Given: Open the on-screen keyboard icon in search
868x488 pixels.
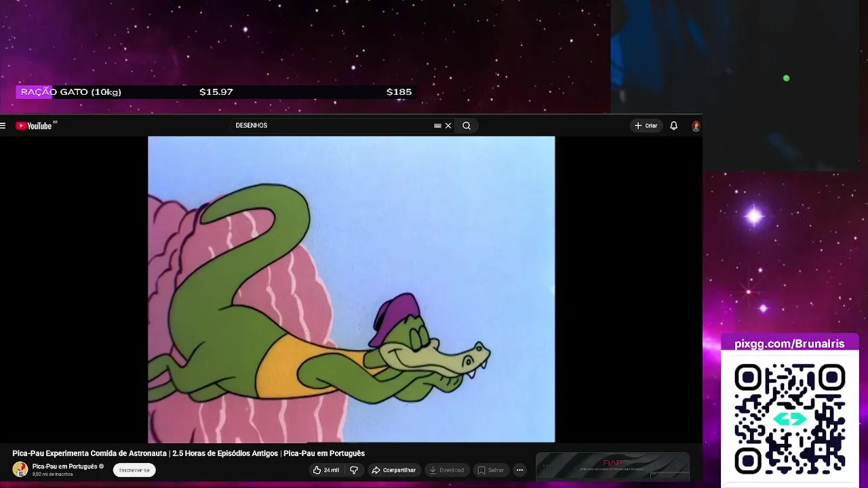Looking at the screenshot, I should pyautogui.click(x=437, y=125).
